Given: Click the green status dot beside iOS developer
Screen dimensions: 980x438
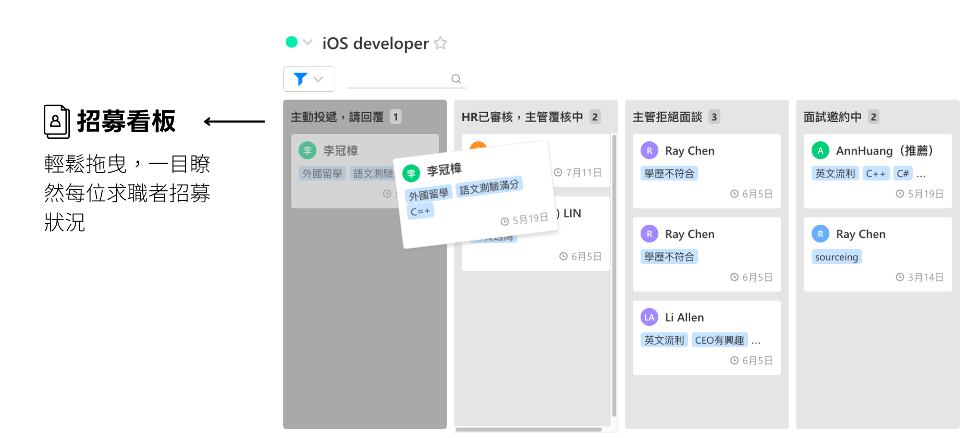Looking at the screenshot, I should click(291, 42).
